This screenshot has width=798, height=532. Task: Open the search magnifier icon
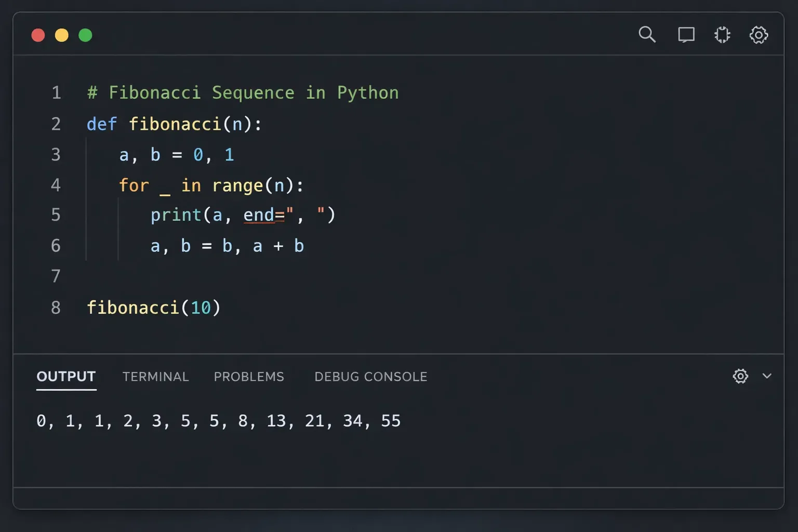(647, 35)
